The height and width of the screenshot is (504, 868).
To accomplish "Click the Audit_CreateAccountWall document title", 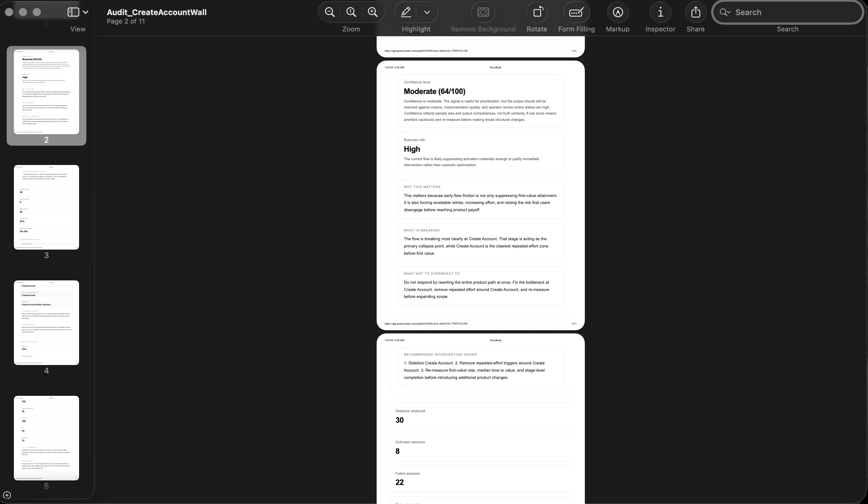I will coord(157,12).
